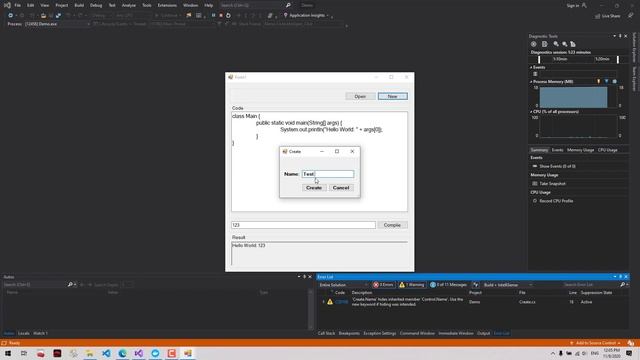Click the Compile button
Viewport: 640px width, 360px height.
pyautogui.click(x=392, y=225)
